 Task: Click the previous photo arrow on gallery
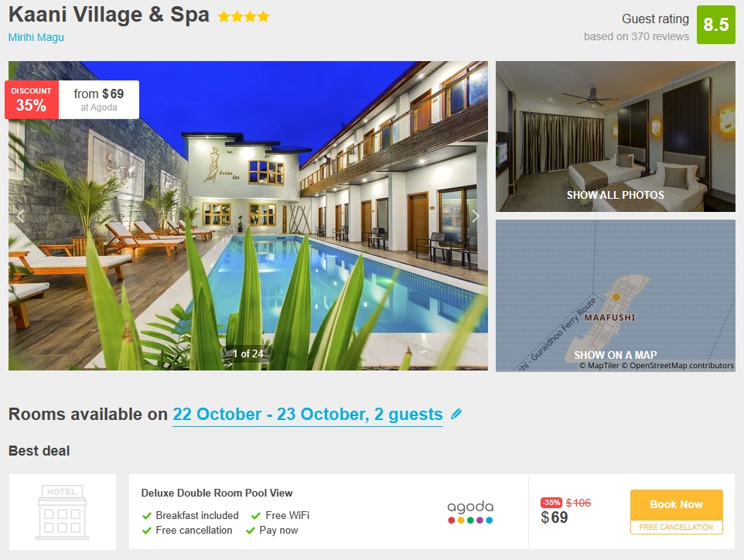(x=20, y=217)
